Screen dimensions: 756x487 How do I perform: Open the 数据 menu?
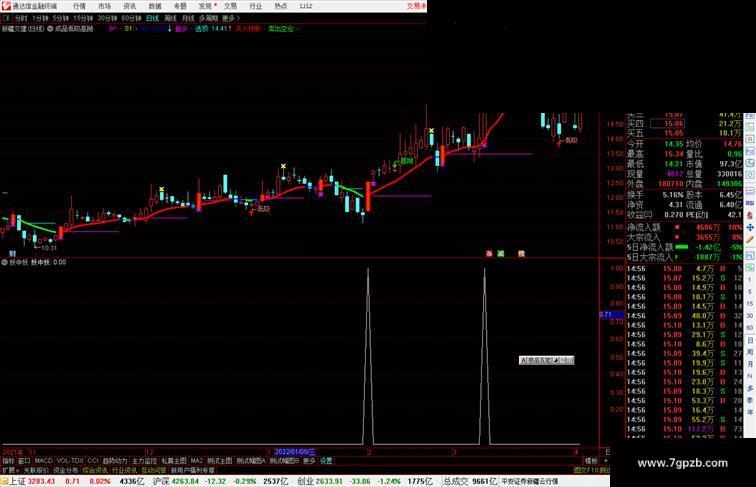pyautogui.click(x=155, y=6)
